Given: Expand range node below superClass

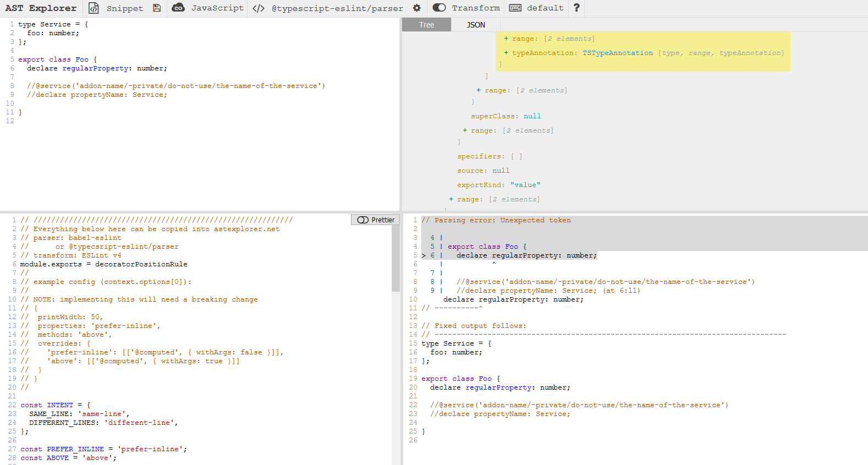Looking at the screenshot, I should click(x=465, y=130).
